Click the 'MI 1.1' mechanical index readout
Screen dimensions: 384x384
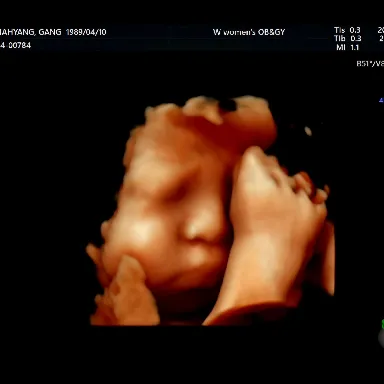click(x=347, y=47)
